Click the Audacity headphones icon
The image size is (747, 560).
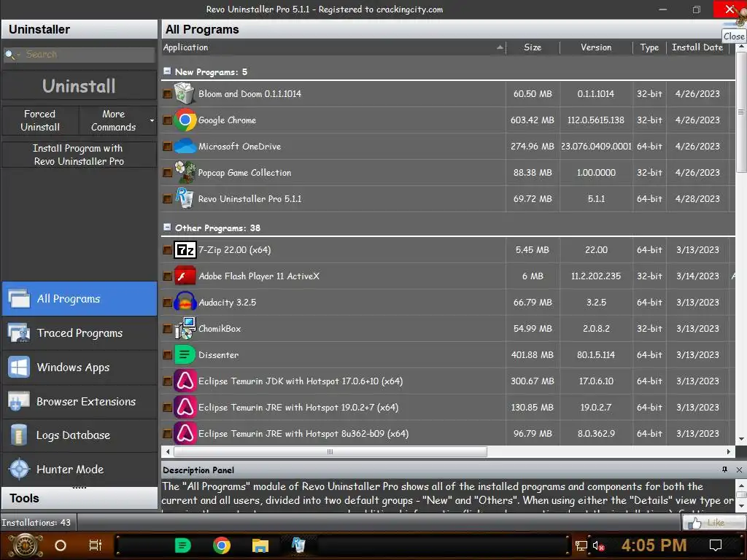[x=185, y=302]
